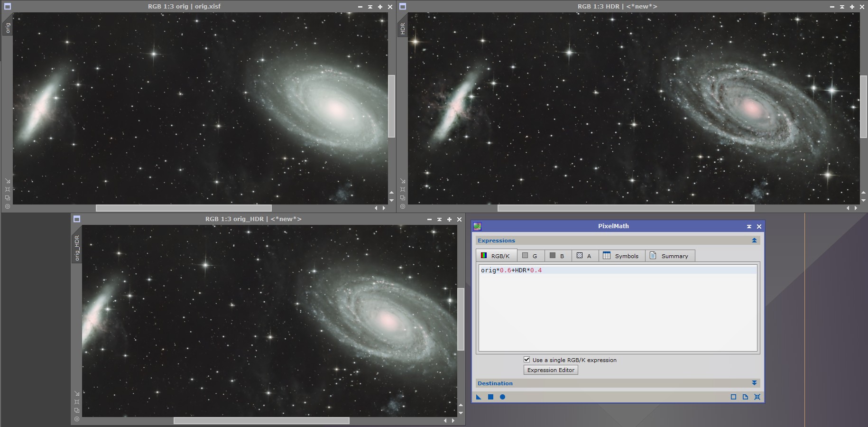Click horizontal scrollbar thumb in orig window
Viewport: 868px width, 427px height.
click(184, 208)
